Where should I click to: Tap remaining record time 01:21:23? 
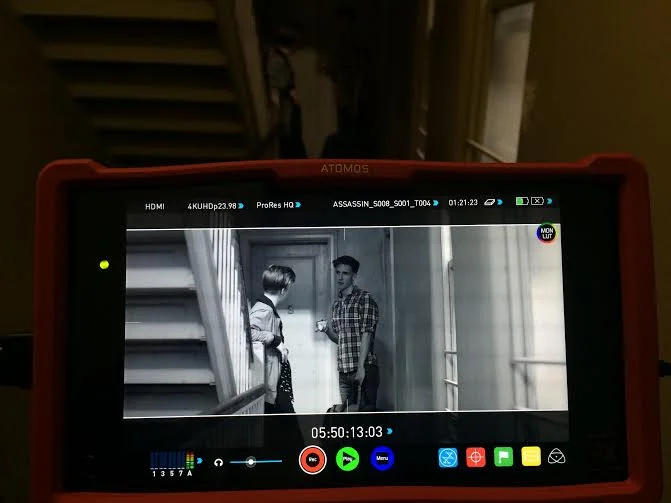click(x=463, y=202)
